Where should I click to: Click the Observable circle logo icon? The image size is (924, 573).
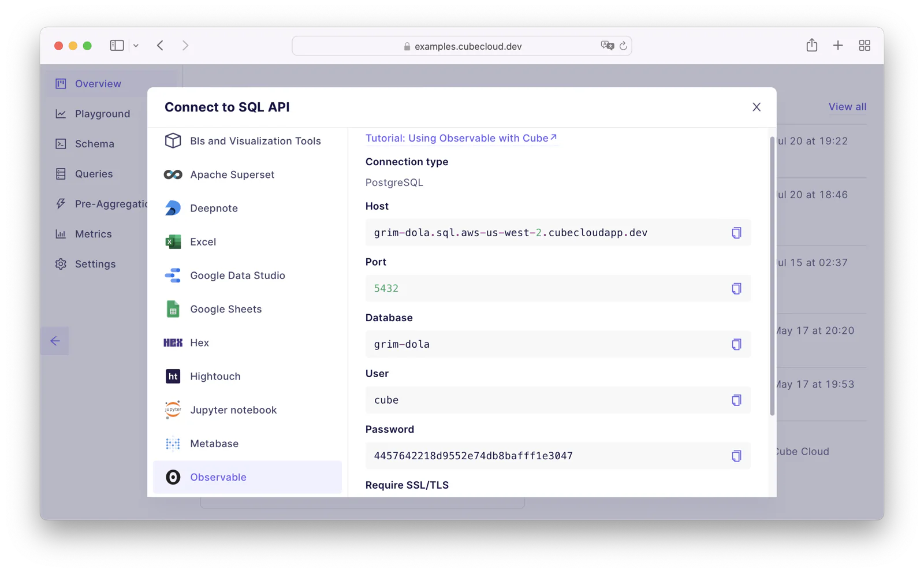(173, 477)
